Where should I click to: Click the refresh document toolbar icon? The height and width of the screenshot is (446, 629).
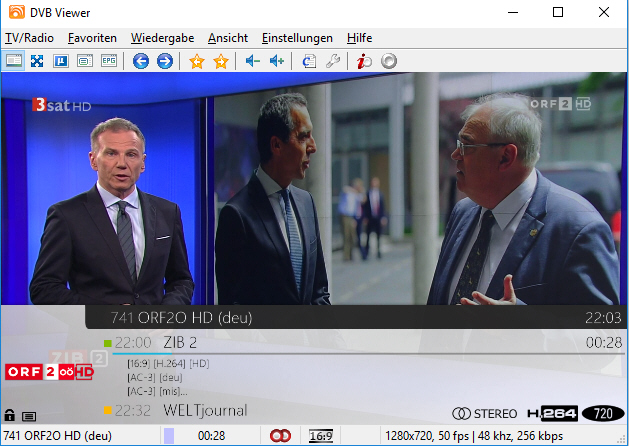click(309, 61)
